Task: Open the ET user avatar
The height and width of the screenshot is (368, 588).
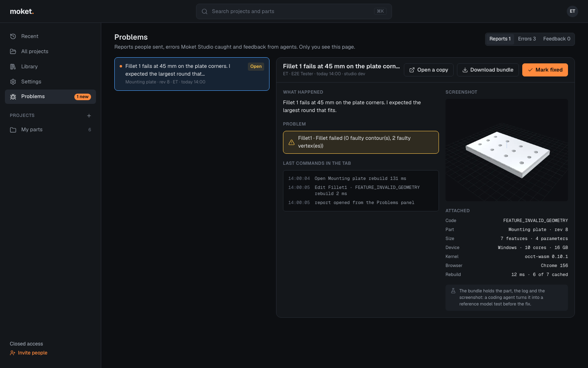Action: (572, 11)
